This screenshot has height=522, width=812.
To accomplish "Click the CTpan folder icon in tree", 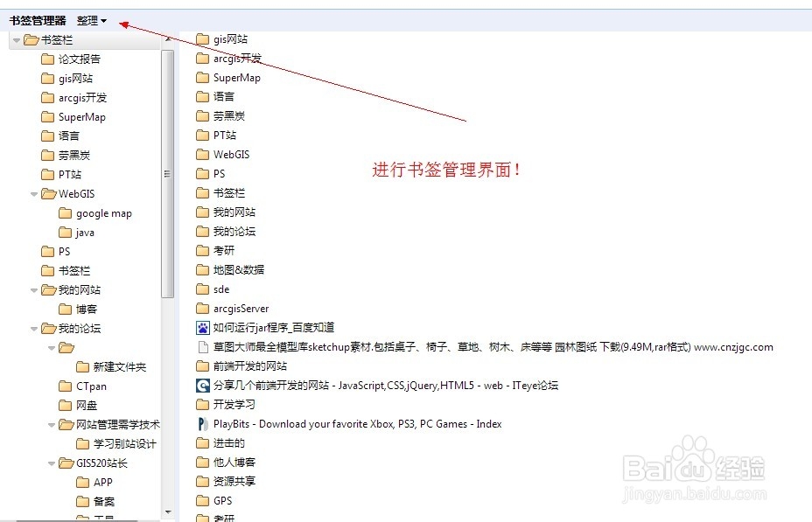I will coord(66,386).
